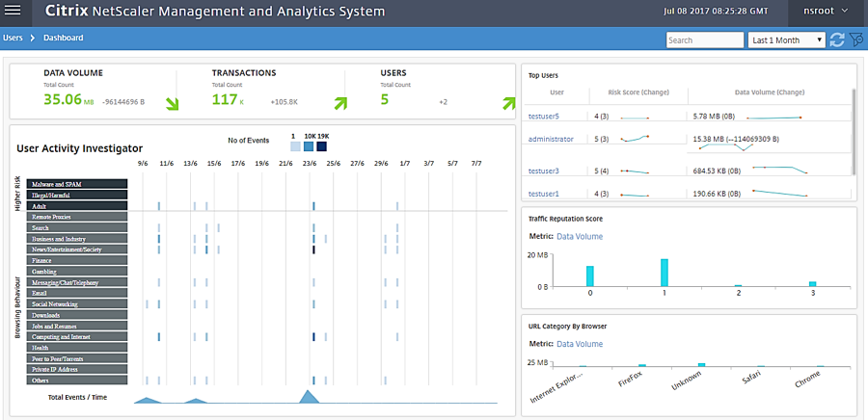This screenshot has height=420, width=868.
Task: Expand the Last 1 Month time dropdown
Action: [786, 39]
